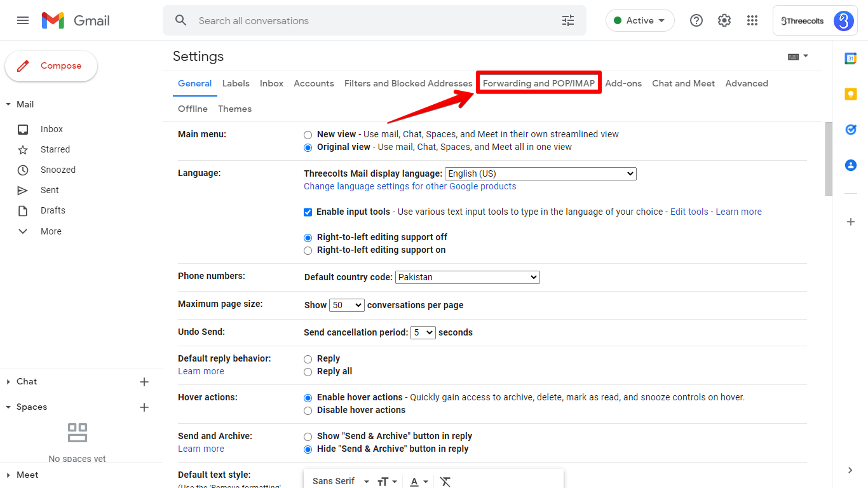Open the Default country code dropdown
868x488 pixels.
[x=468, y=277]
